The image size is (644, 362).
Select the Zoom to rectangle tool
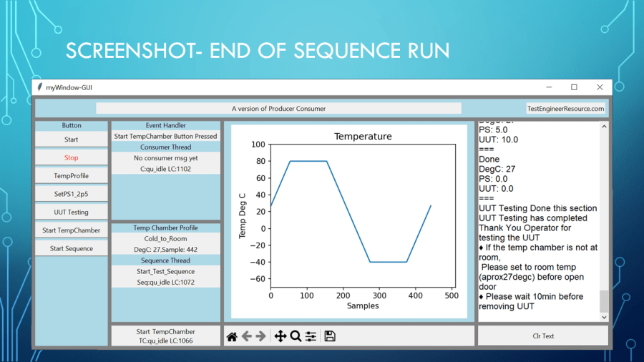coord(296,336)
